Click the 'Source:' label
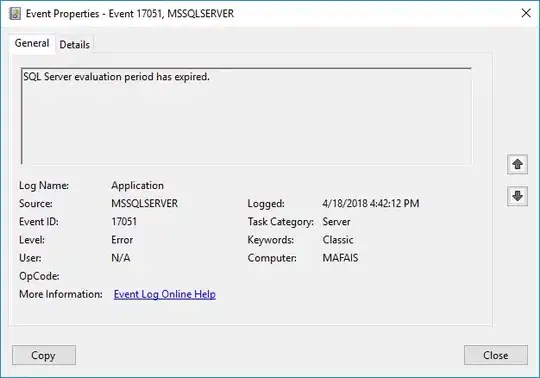540x378 pixels. tap(35, 203)
